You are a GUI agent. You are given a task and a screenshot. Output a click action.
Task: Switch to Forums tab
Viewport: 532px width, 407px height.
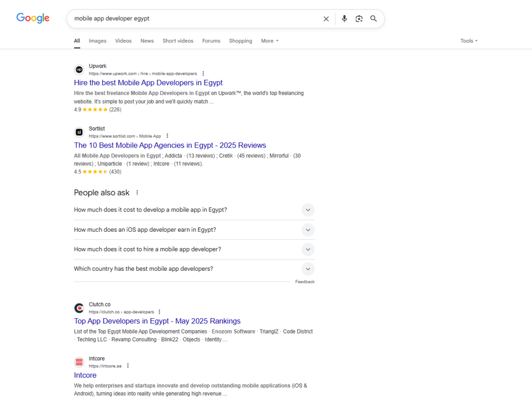(x=211, y=41)
